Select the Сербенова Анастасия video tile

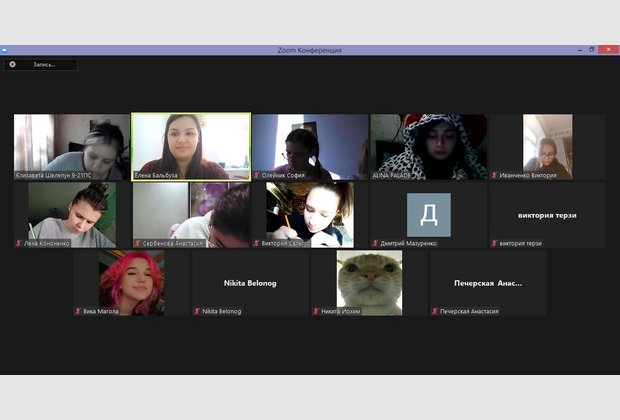pyautogui.click(x=191, y=215)
